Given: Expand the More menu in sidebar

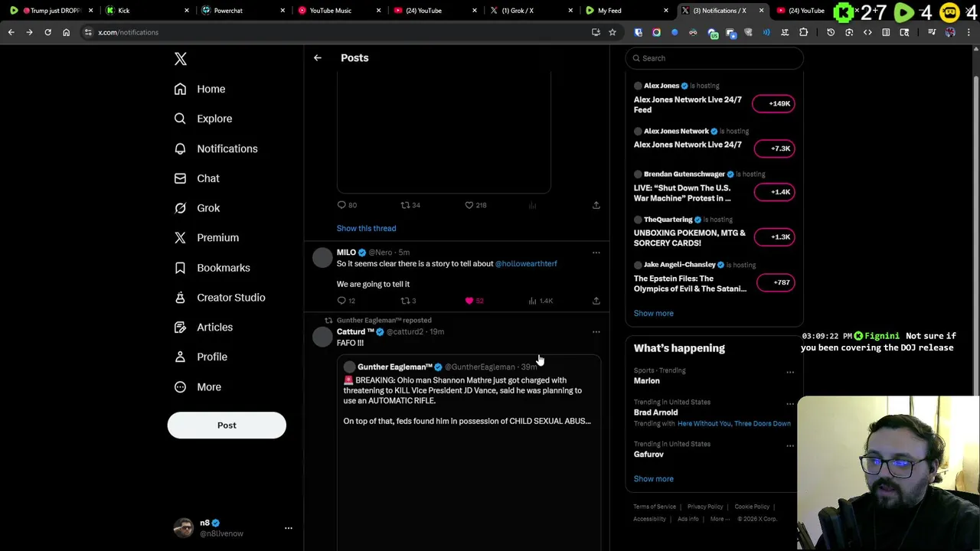Looking at the screenshot, I should 198,387.
